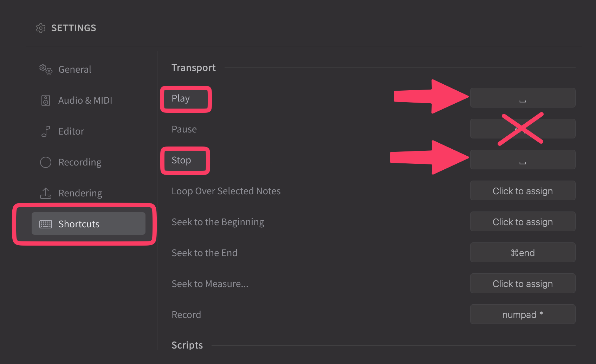
Task: Open the General settings tab
Action: 75,70
